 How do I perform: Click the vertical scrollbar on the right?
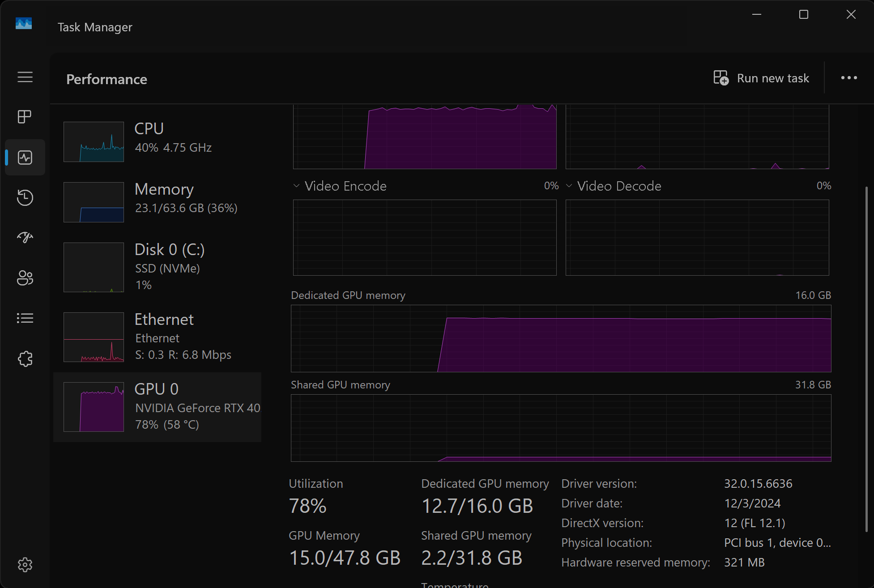pos(866,358)
